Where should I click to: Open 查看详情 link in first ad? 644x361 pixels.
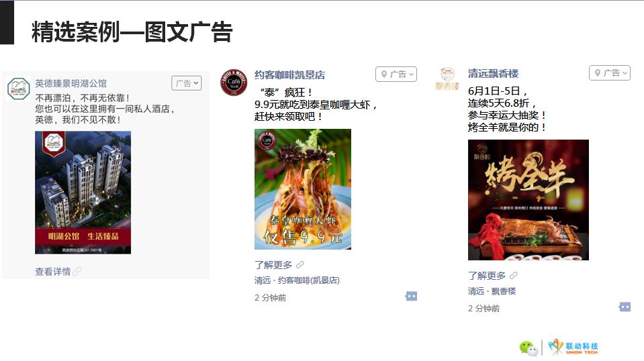click(53, 271)
